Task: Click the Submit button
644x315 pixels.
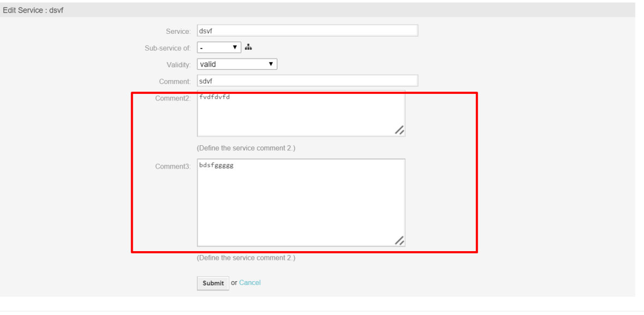Action: coord(212,283)
